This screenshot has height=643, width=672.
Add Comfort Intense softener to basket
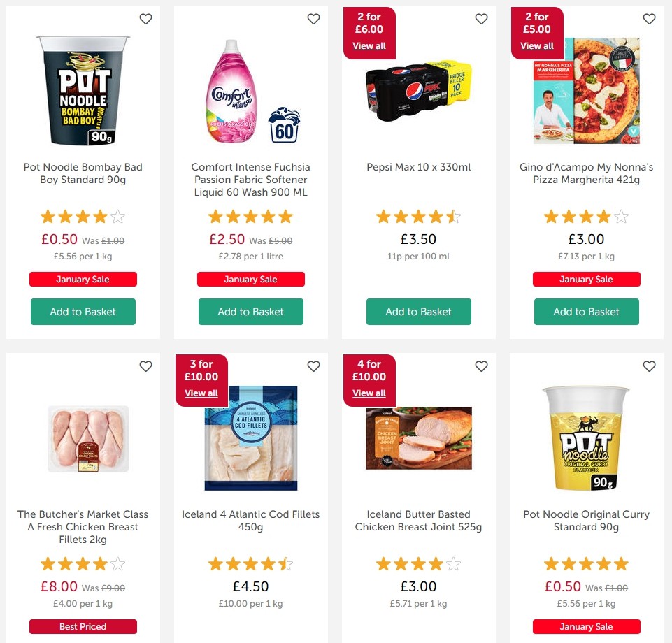251,312
